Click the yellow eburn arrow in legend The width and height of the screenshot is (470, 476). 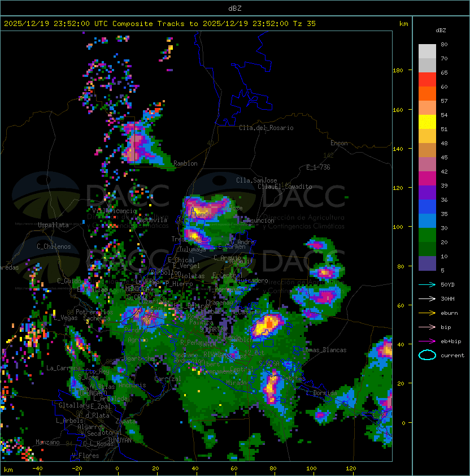tap(427, 313)
